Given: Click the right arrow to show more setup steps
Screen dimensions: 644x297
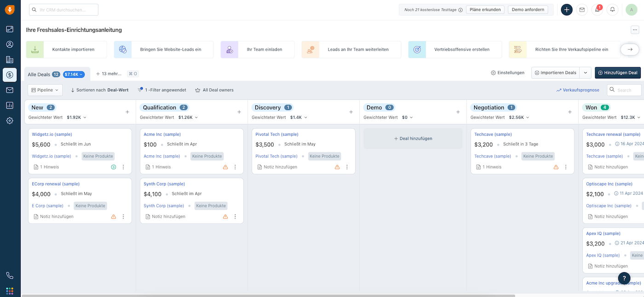Looking at the screenshot, I should tap(630, 49).
